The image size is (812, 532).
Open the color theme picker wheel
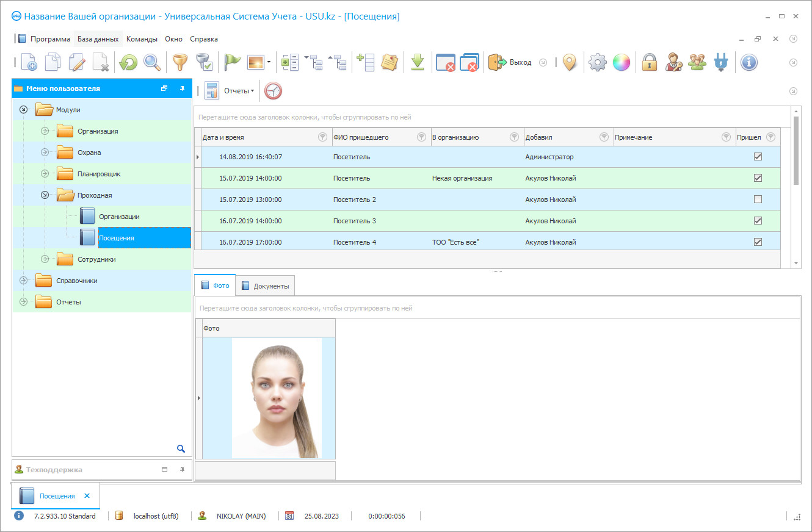[x=622, y=62]
